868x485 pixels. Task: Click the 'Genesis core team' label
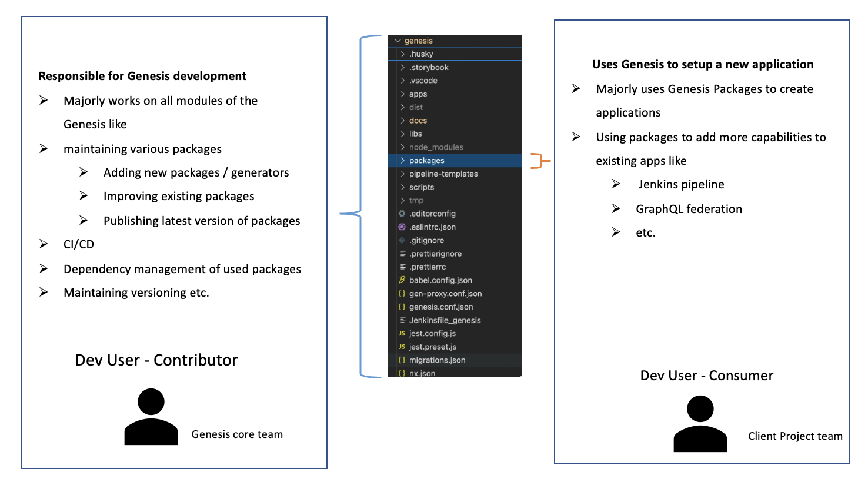pyautogui.click(x=237, y=434)
